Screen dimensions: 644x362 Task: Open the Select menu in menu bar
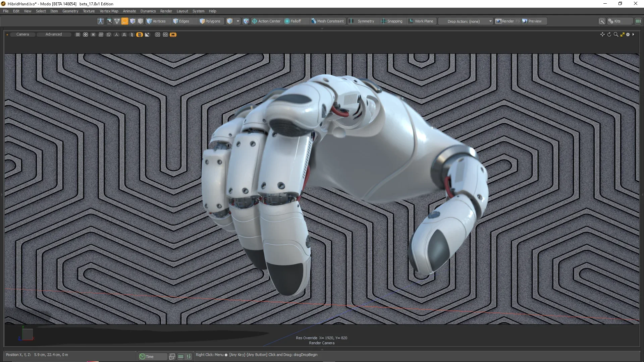pos(41,11)
